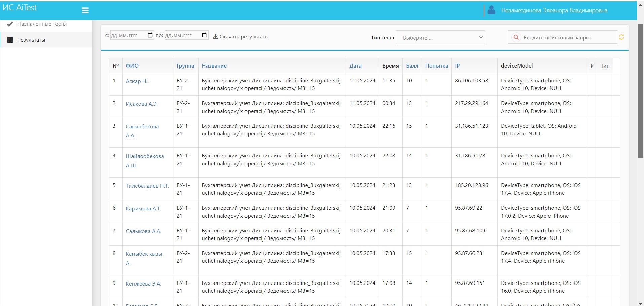Image resolution: width=644 pixels, height=306 pixels.
Task: Sort table by Попытка column
Action: tap(437, 66)
